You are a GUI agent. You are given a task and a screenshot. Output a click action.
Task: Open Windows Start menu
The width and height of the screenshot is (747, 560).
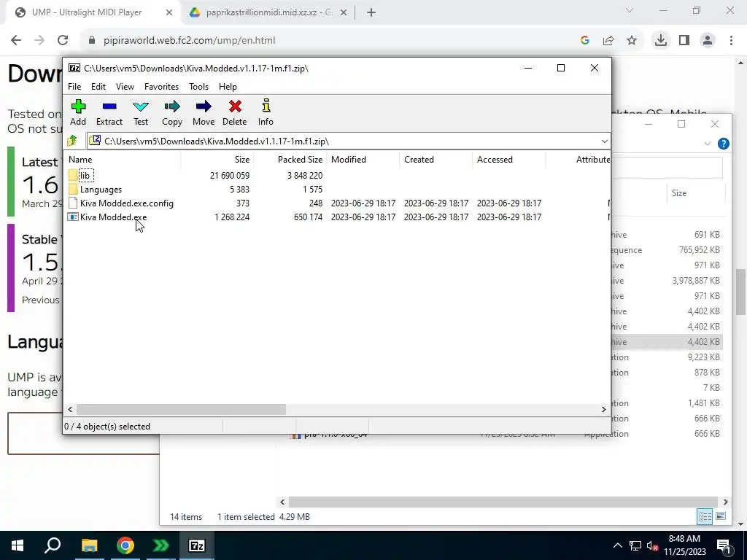18,545
